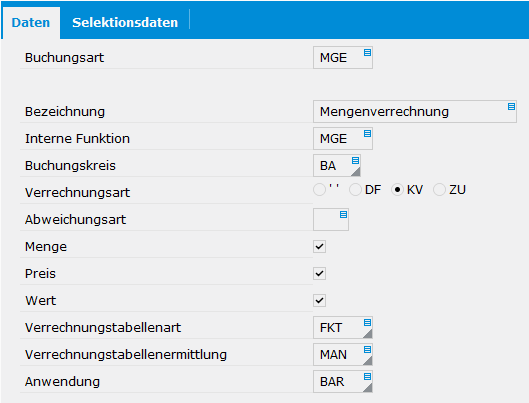
Task: Click the list icon in Anwendung field
Action: pyautogui.click(x=367, y=376)
